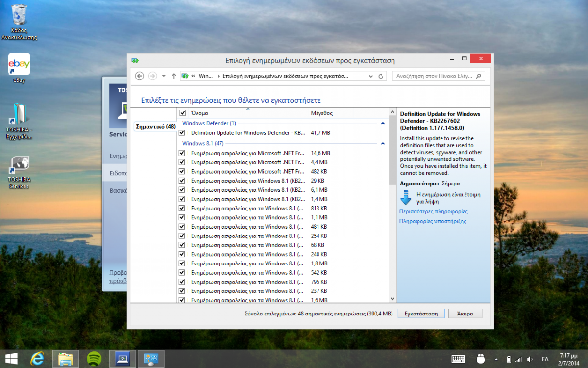This screenshot has width=588, height=368.
Task: Uncheck the Definition Update for Windows Defender checkbox
Action: click(x=182, y=133)
